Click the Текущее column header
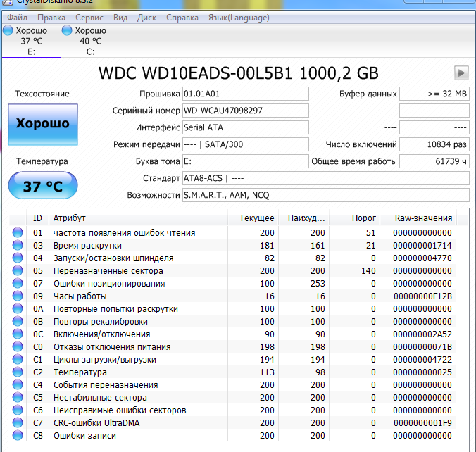This screenshot has width=476, height=452. (x=253, y=218)
